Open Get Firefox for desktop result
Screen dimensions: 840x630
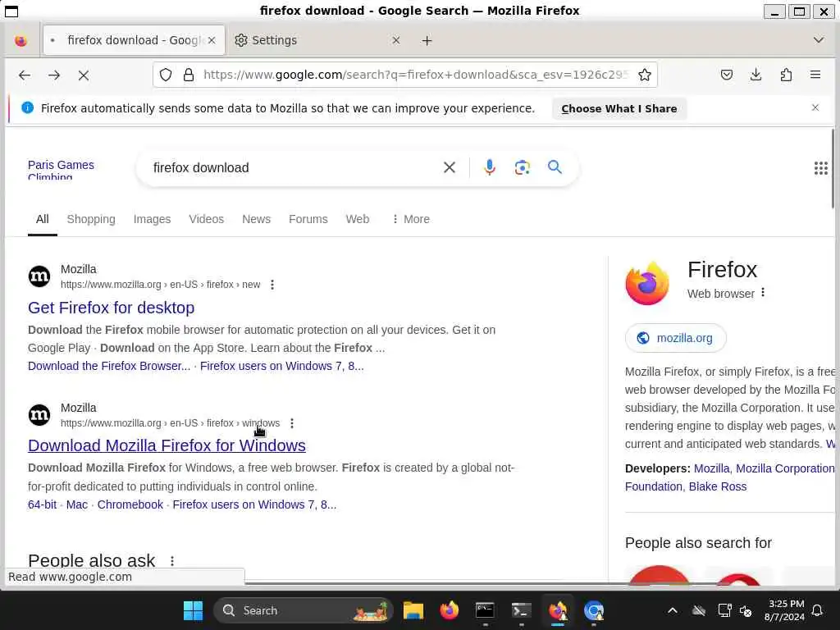pos(111,308)
